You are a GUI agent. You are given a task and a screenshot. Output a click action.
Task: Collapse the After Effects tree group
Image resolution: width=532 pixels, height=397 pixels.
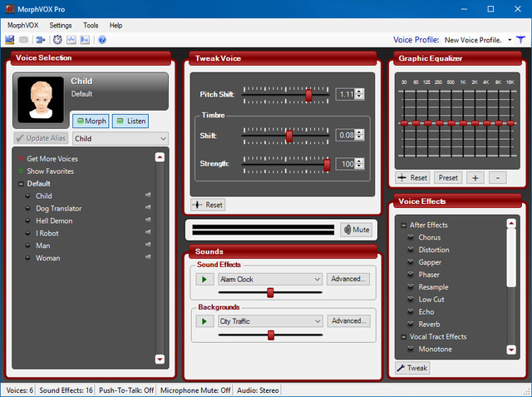[403, 225]
